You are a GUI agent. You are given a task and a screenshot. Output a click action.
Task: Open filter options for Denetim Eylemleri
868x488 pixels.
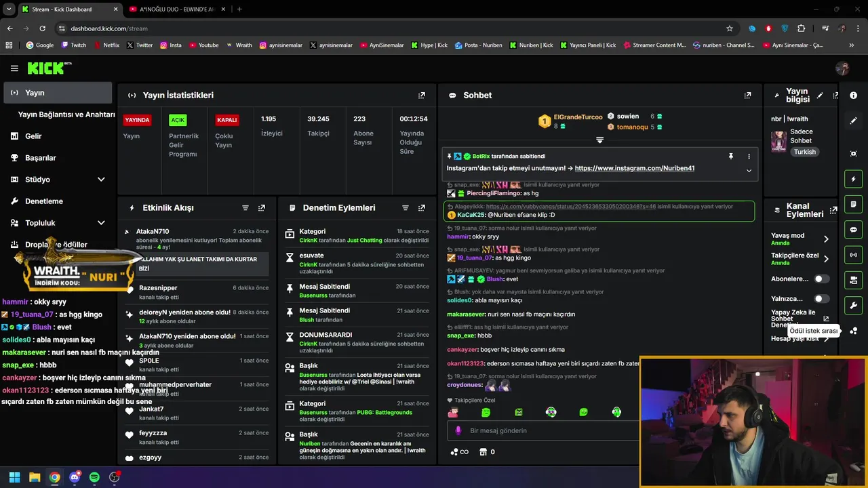406,208
